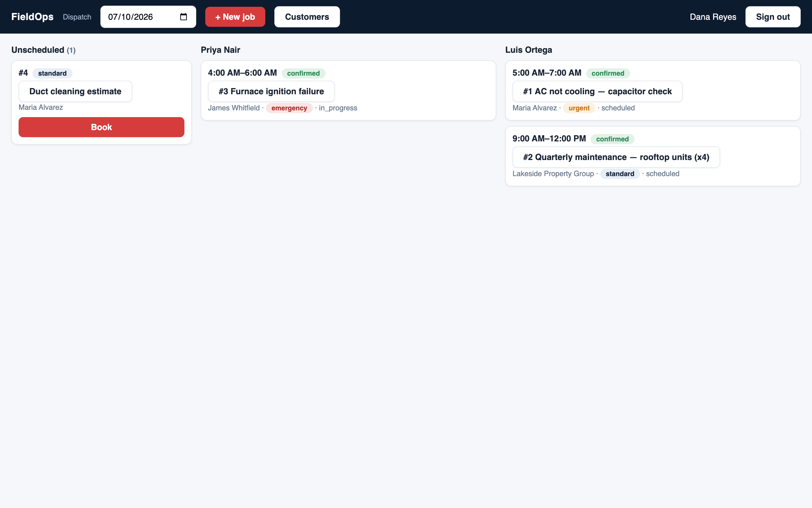Click the in_progress status text
Screen dimensions: 812x508
338,108
